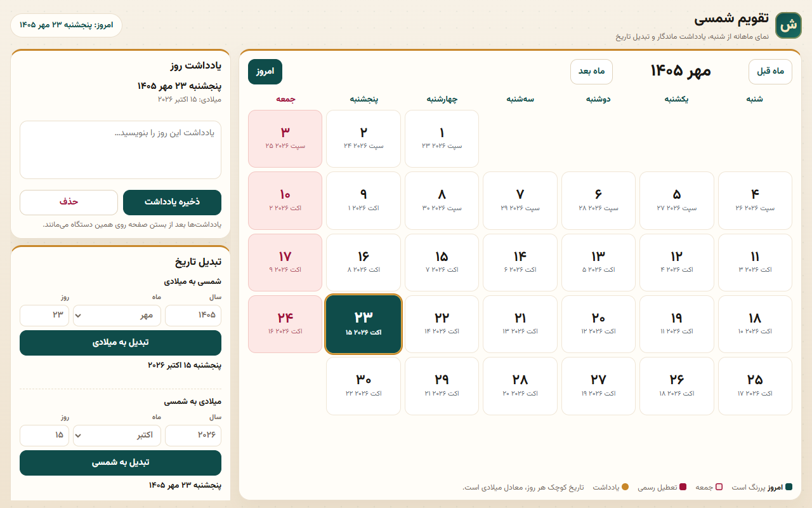Click the ش app logo icon

(789, 25)
